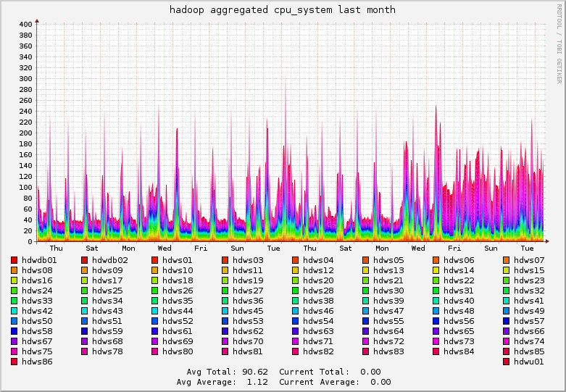The height and width of the screenshot is (392, 566).
Task: Click the Current Total 0.00 value
Action: click(x=370, y=372)
